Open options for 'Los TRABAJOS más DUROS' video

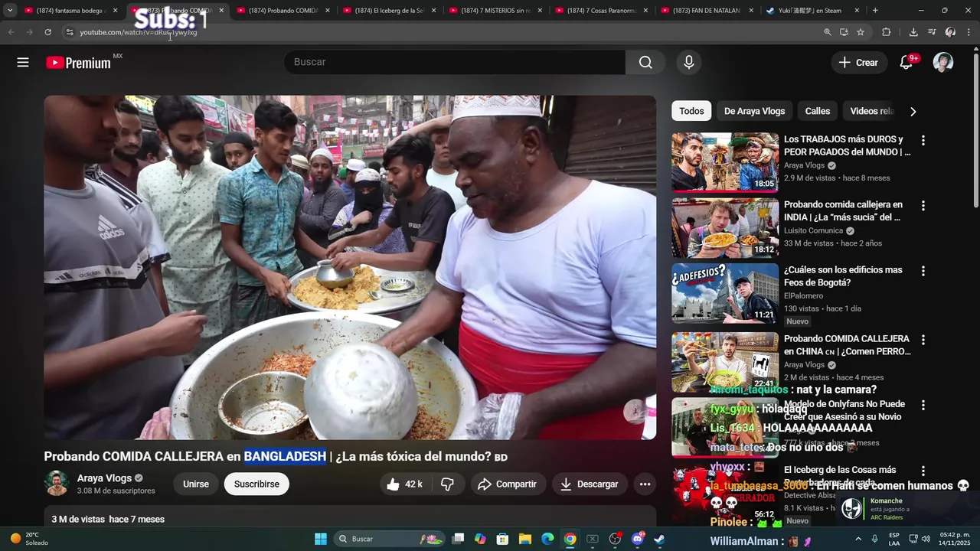[x=923, y=141]
